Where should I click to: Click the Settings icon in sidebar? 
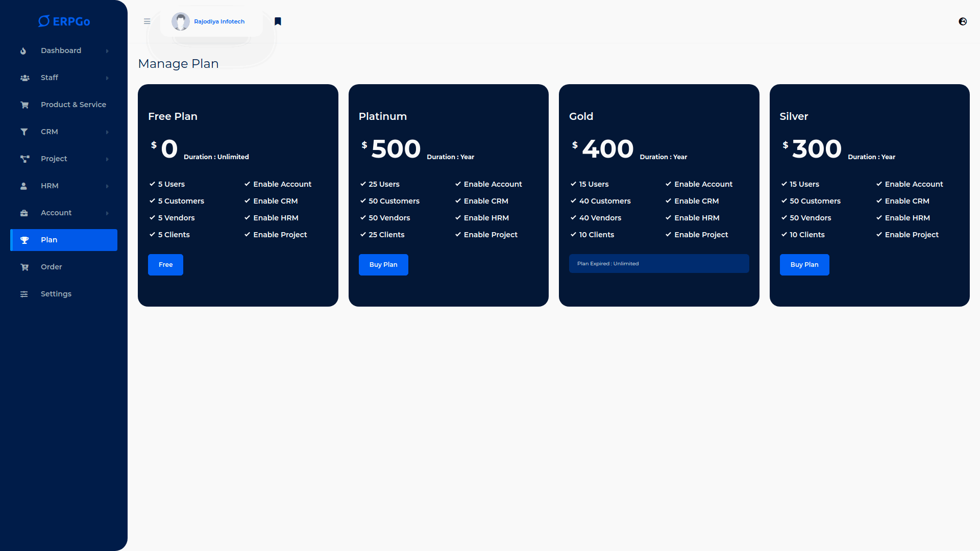23,293
